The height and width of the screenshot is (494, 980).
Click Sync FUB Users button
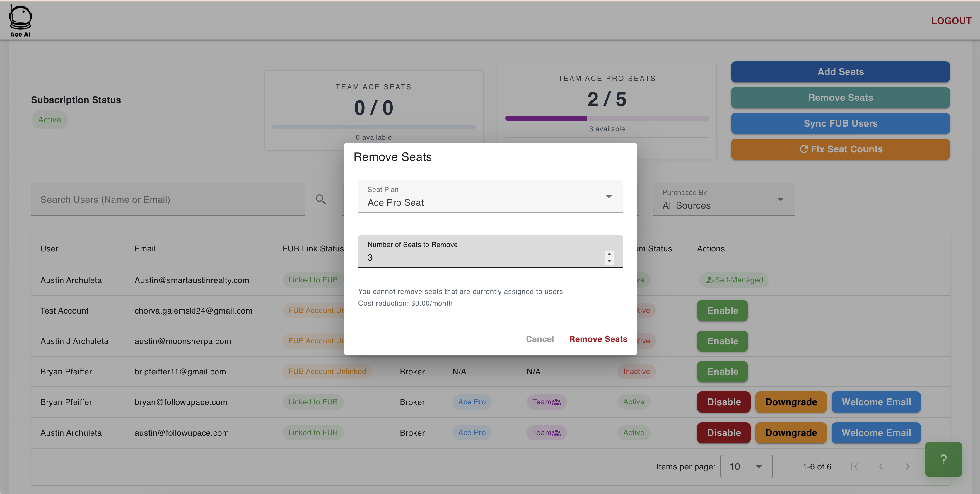point(840,123)
